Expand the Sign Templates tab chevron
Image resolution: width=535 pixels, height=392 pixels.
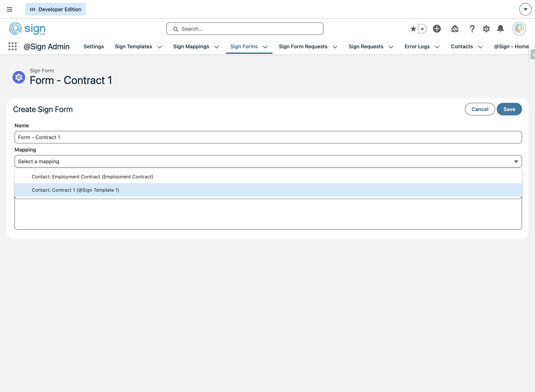click(x=160, y=47)
